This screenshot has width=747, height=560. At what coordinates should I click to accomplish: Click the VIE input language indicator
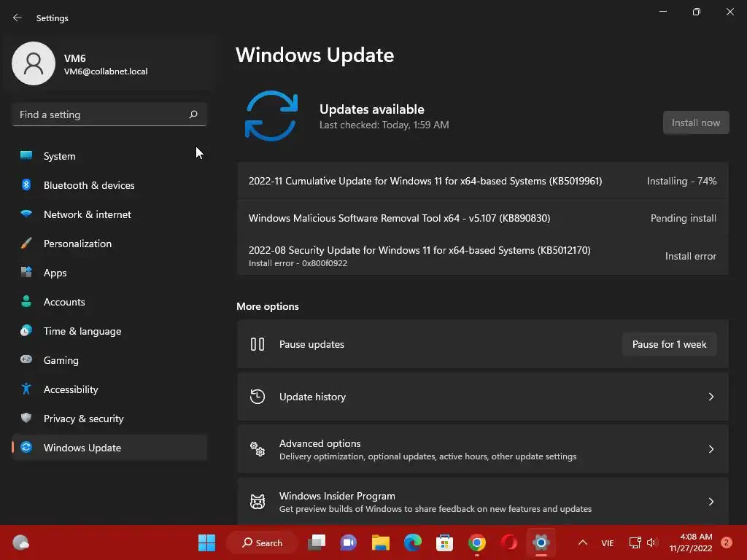[x=608, y=542]
